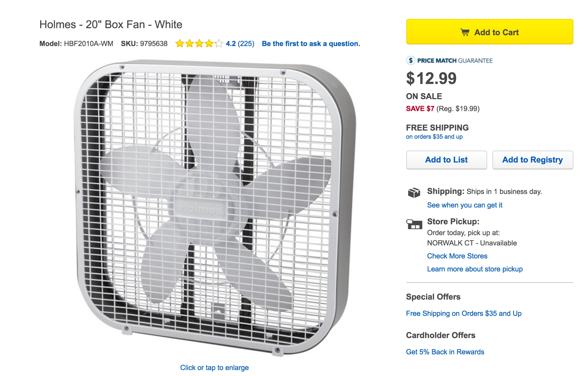Click 'Learn more about store pickup'
588x376 pixels.
pyautogui.click(x=475, y=269)
